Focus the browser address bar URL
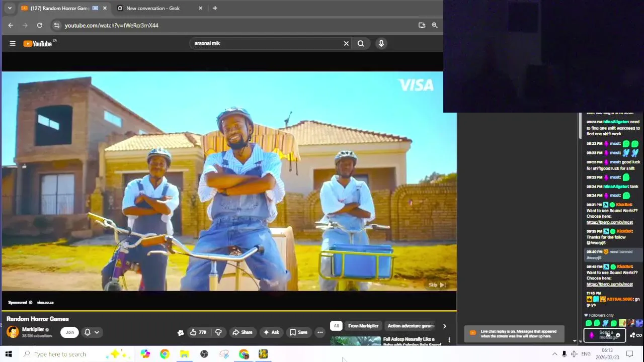Image resolution: width=644 pixels, height=362 pixels. pyautogui.click(x=112, y=25)
